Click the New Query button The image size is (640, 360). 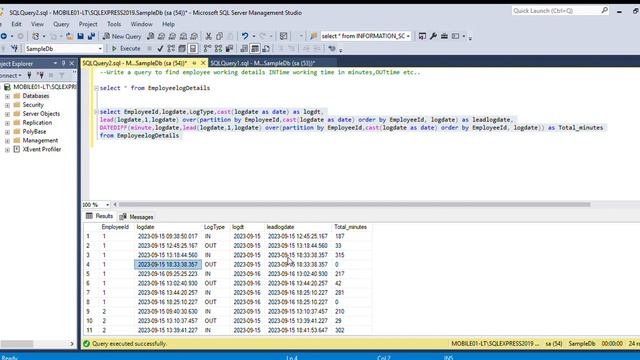[122, 36]
